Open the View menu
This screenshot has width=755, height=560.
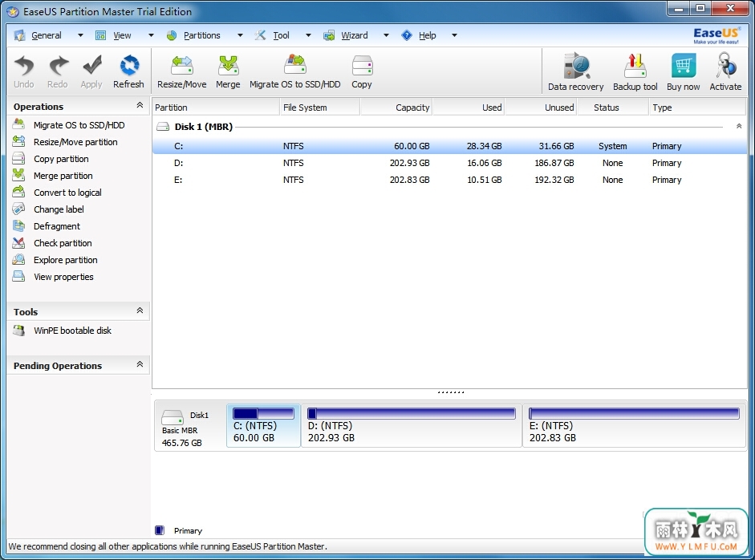click(x=122, y=35)
